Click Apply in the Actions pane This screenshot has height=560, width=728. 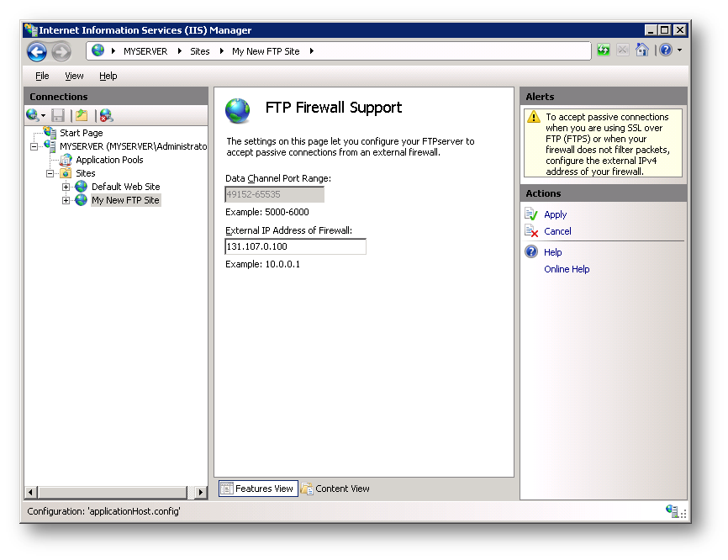[556, 214]
